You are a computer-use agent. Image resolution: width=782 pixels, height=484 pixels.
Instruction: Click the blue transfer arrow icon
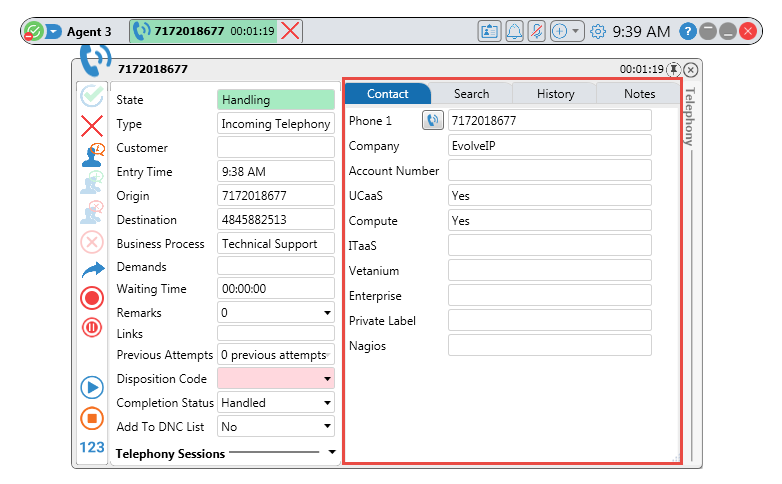[92, 269]
